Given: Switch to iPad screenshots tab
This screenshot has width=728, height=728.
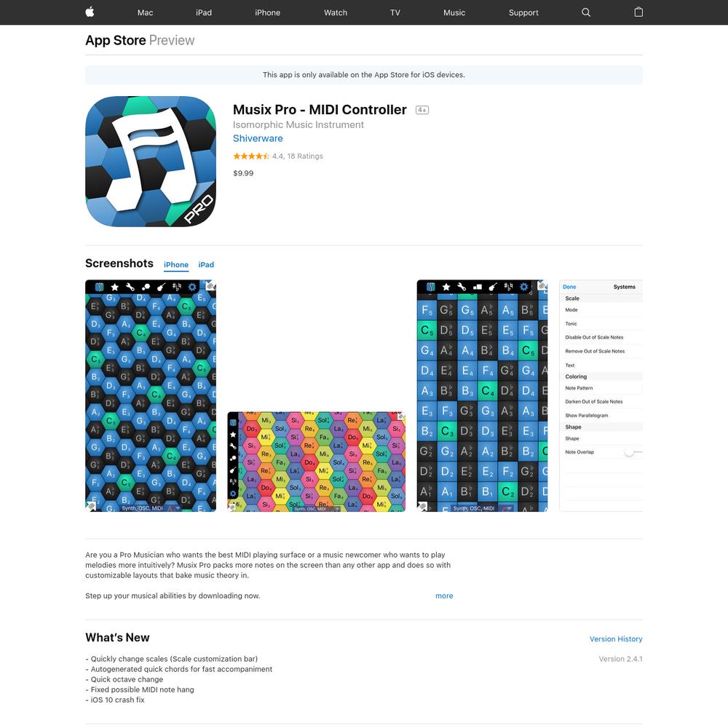Looking at the screenshot, I should 206,265.
